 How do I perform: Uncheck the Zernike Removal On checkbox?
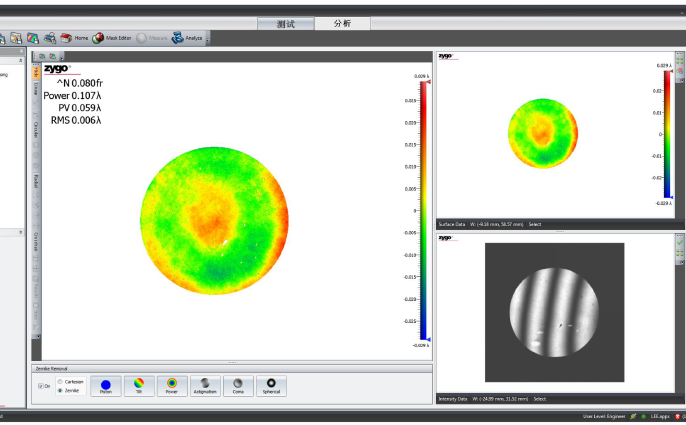[x=41, y=386]
